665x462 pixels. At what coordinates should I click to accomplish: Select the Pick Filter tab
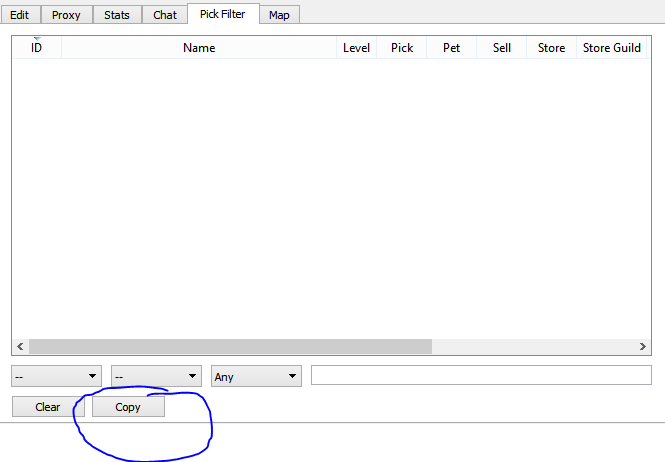pyautogui.click(x=222, y=14)
